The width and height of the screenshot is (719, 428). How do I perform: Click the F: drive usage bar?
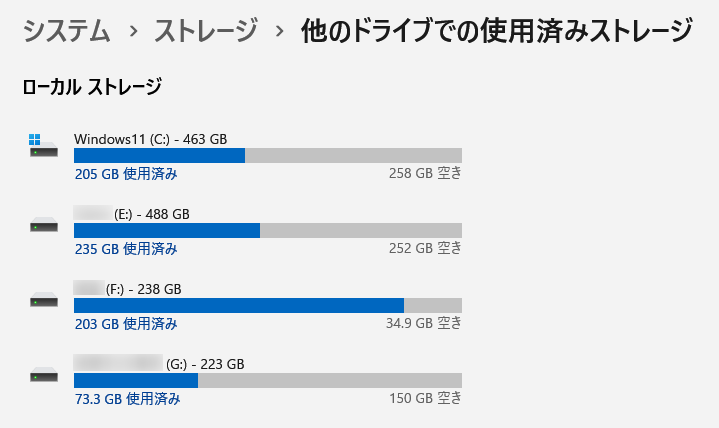(268, 305)
